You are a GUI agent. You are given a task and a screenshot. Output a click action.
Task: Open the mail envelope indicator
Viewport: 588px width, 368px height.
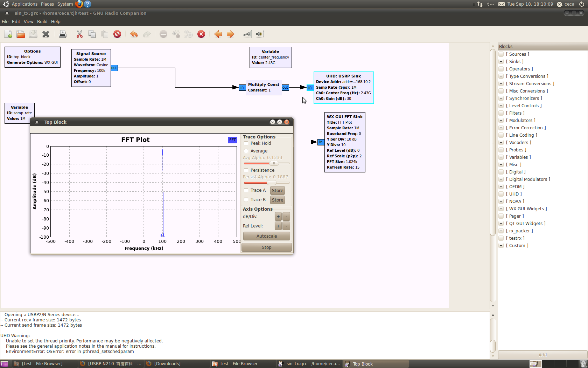click(502, 4)
